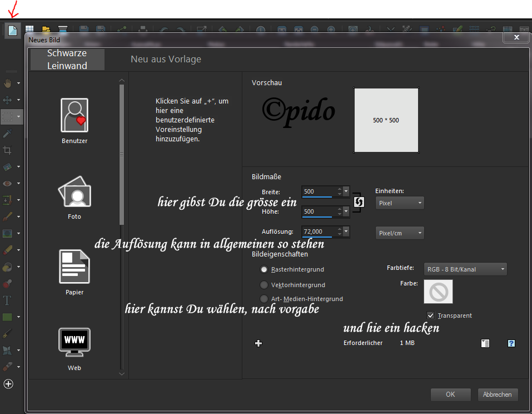Open the Einheiten dropdown showing Pixel
The height and width of the screenshot is (414, 532).
[400, 203]
